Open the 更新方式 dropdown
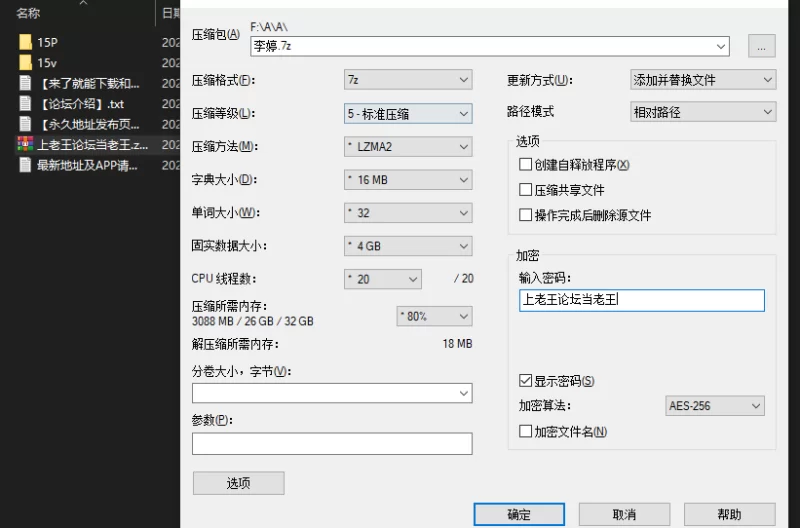 click(703, 80)
